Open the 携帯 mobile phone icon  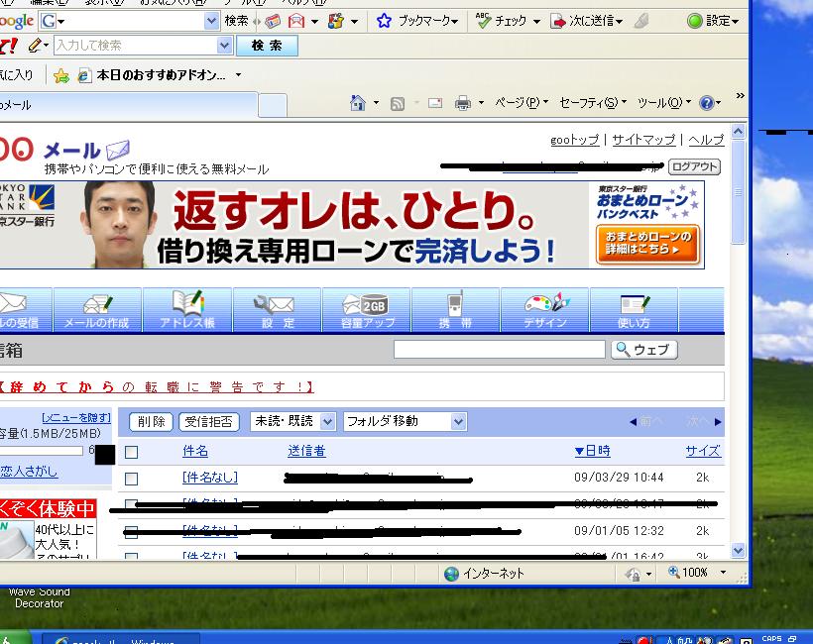click(455, 310)
